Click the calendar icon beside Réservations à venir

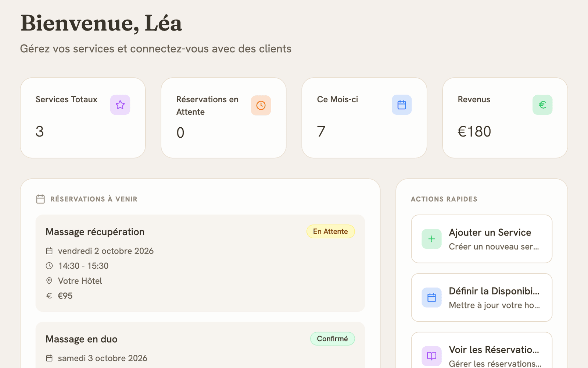click(x=40, y=199)
